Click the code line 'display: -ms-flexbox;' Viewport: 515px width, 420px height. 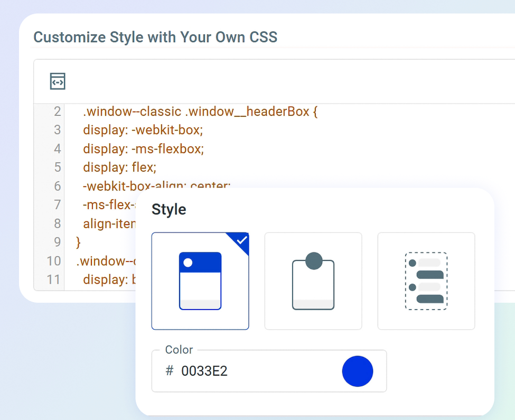143,149
